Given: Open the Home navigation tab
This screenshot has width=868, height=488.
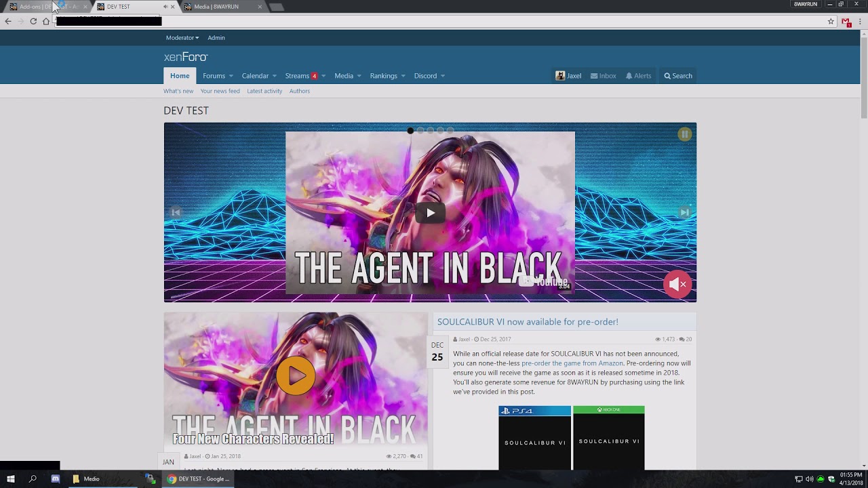Looking at the screenshot, I should (180, 76).
